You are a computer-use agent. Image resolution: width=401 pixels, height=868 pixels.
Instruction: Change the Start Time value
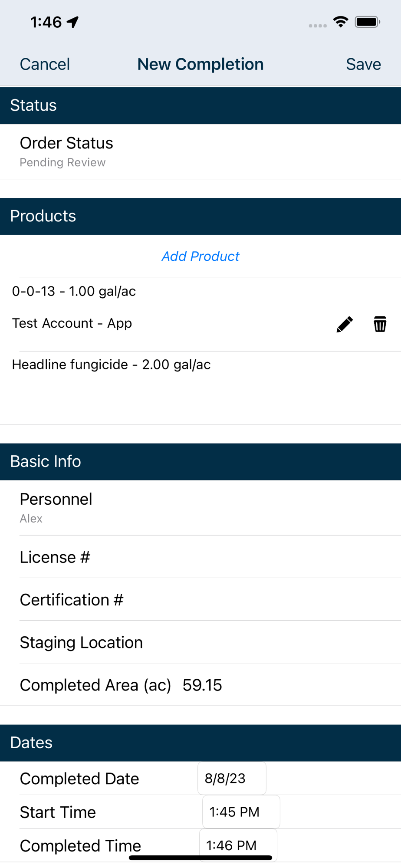(241, 812)
